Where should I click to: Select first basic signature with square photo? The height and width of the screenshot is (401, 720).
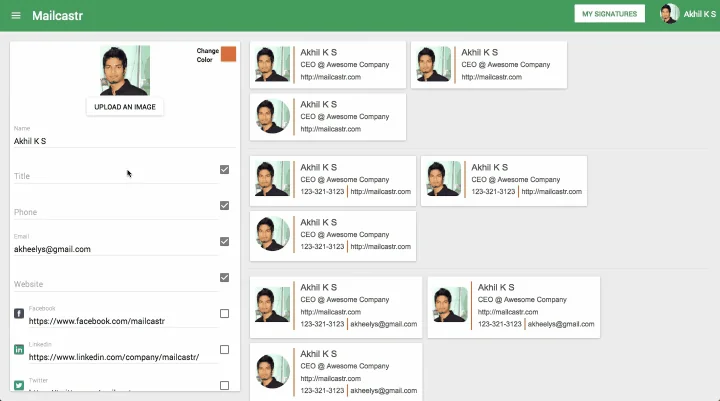(328, 65)
